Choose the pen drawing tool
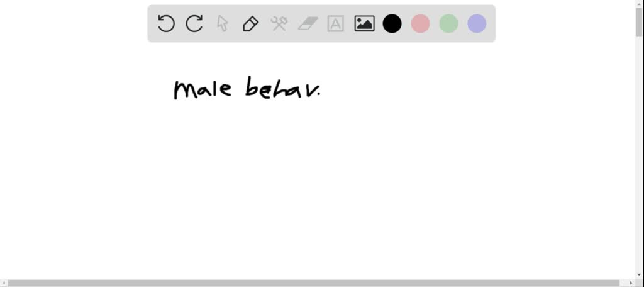This screenshot has width=644, height=287. click(x=250, y=23)
